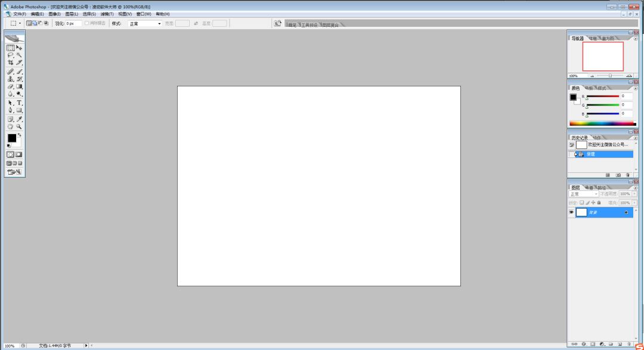644x350 pixels.
Task: Pick the Crop tool
Action: (11, 63)
